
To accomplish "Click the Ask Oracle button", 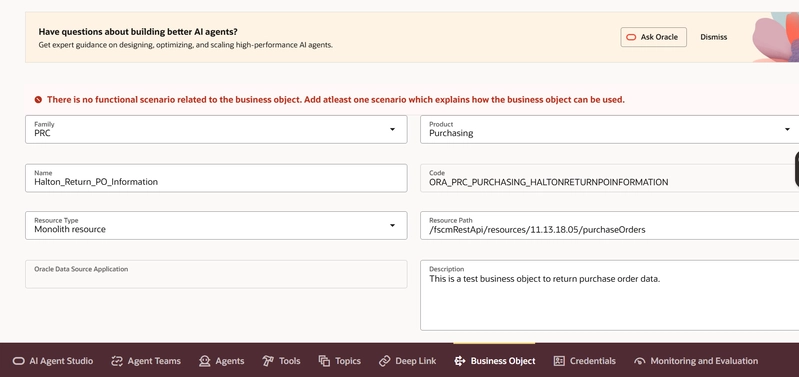I will [653, 37].
